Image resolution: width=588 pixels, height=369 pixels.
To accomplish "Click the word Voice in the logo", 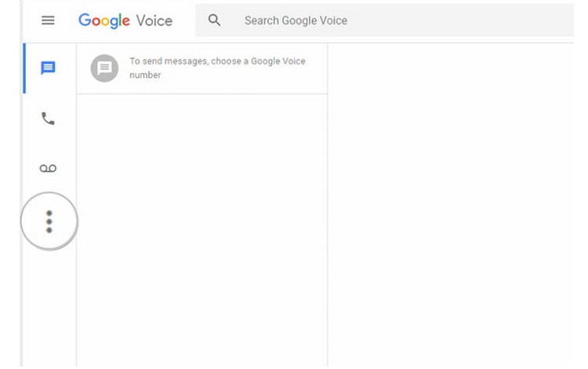I will 154,20.
